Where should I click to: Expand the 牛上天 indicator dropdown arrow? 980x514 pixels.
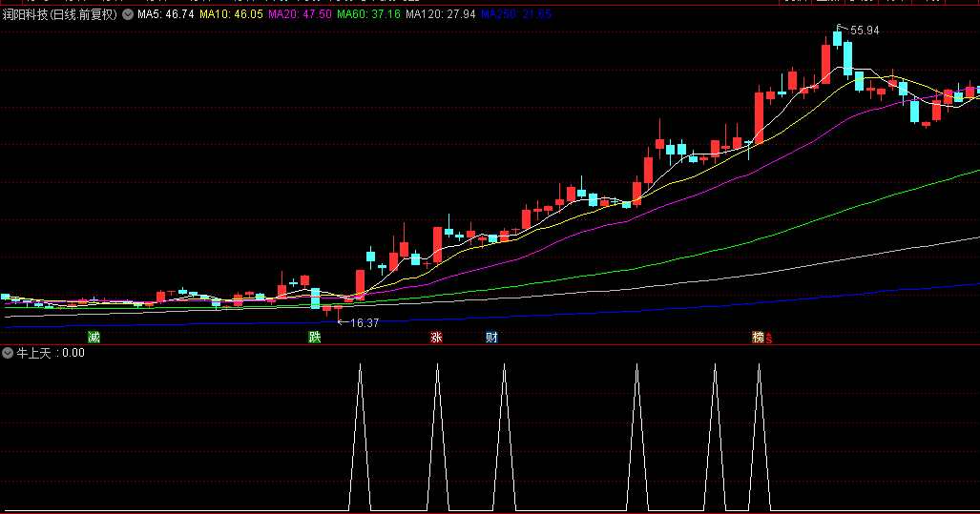pyautogui.click(x=8, y=353)
